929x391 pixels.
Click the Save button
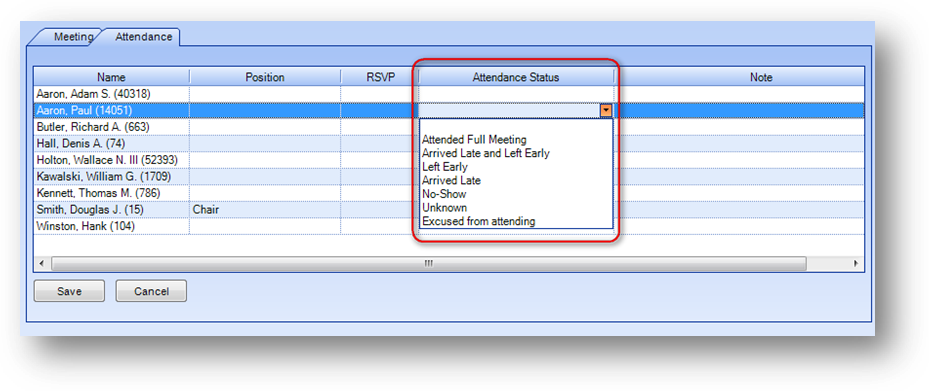click(69, 291)
